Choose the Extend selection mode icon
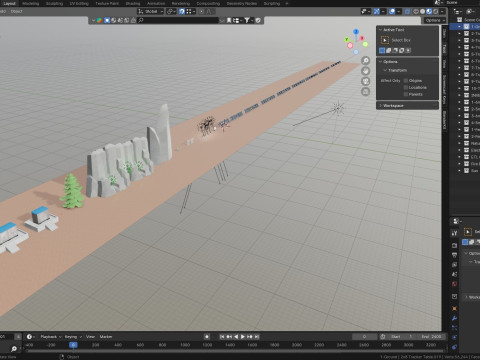The width and height of the screenshot is (480, 360). (x=389, y=50)
